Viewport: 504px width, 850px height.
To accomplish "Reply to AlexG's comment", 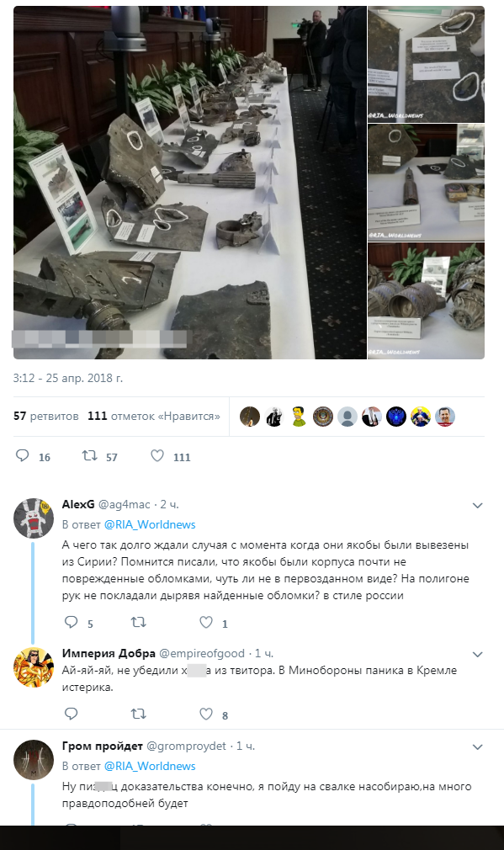I will pos(71,622).
